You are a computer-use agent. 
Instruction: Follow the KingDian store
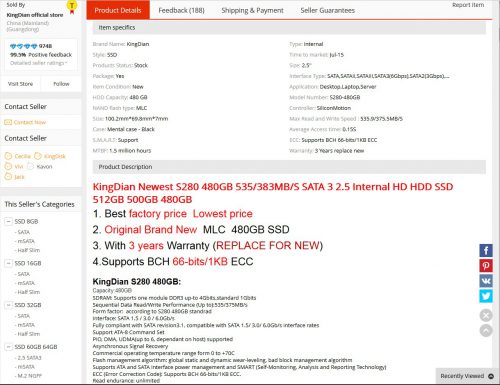[61, 84]
